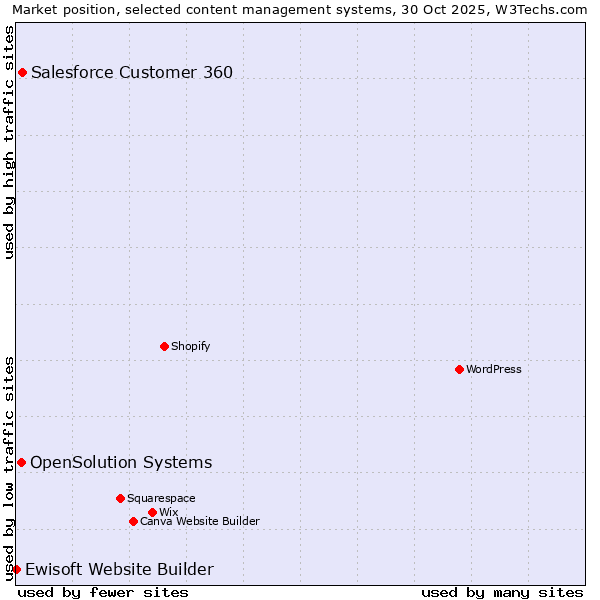The height and width of the screenshot is (600, 600).
Task: Select the OpenSolution Systems red diamond marker
Action: (x=21, y=462)
